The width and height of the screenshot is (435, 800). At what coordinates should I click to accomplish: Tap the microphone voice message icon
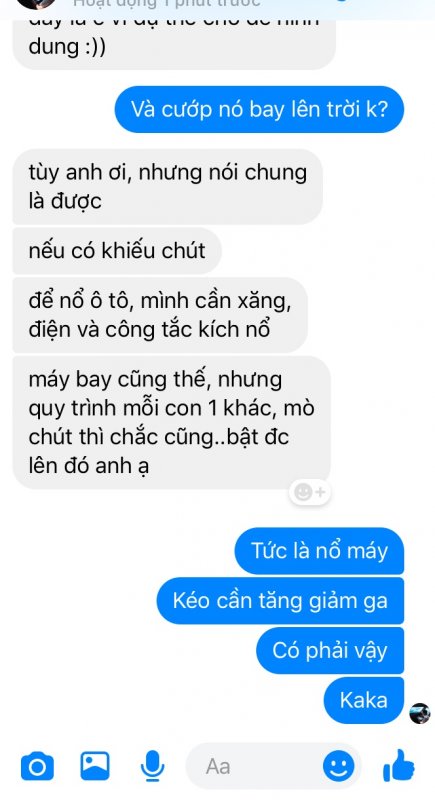152,766
